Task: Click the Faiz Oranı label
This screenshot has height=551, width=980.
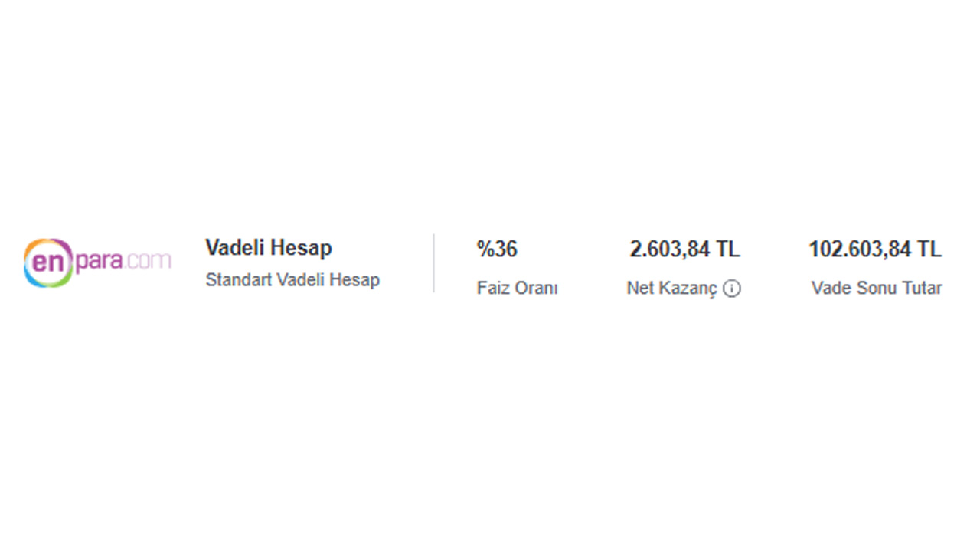Action: pos(517,289)
